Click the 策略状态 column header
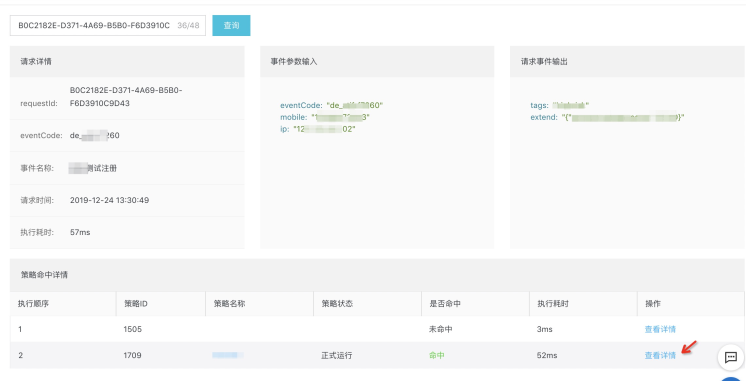This screenshot has height=381, width=746. (337, 303)
